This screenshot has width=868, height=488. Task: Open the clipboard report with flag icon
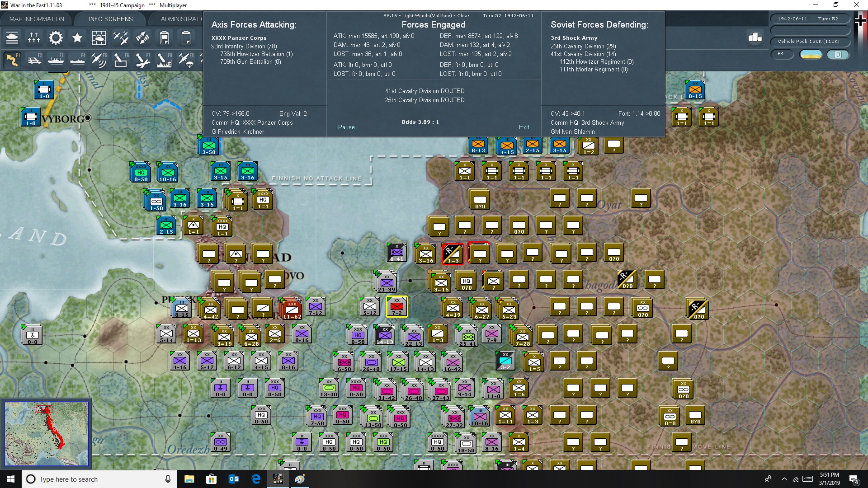(x=164, y=38)
